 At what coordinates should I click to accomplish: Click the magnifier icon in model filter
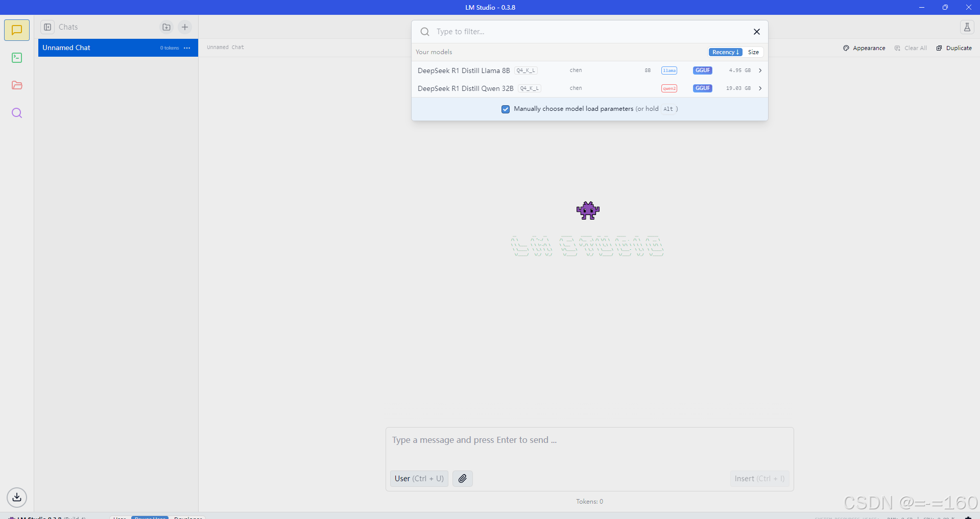click(425, 32)
